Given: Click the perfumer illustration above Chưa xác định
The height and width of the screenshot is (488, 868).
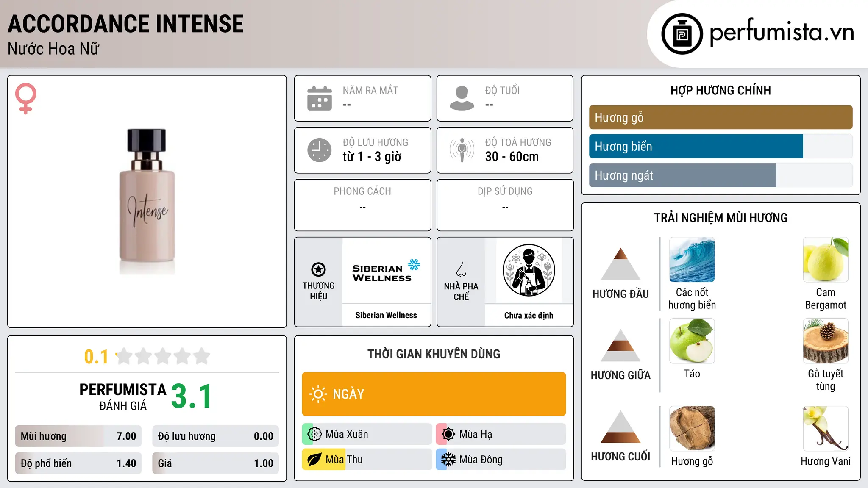Looking at the screenshot, I should click(x=529, y=270).
